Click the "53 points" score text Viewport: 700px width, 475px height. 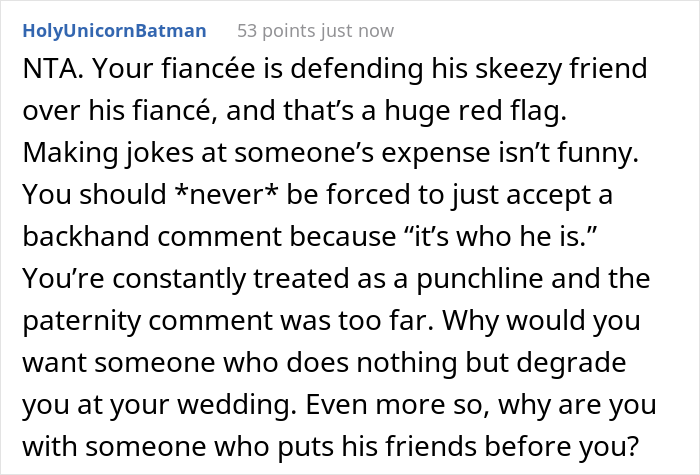pos(276,31)
